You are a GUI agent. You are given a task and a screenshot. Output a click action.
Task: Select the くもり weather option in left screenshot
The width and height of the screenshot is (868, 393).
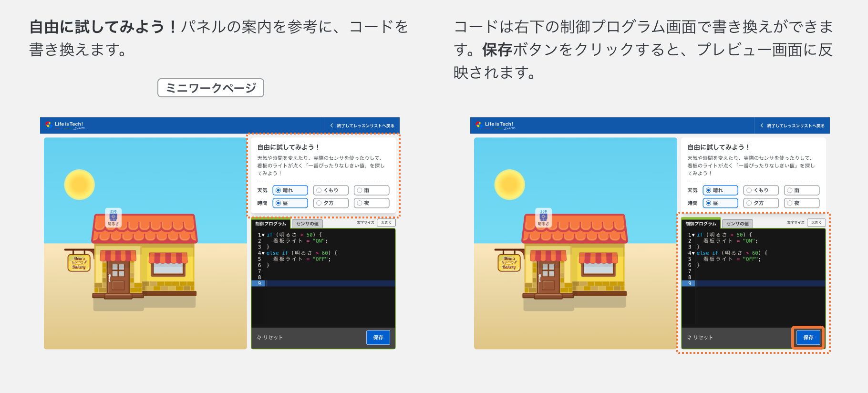pyautogui.click(x=331, y=190)
